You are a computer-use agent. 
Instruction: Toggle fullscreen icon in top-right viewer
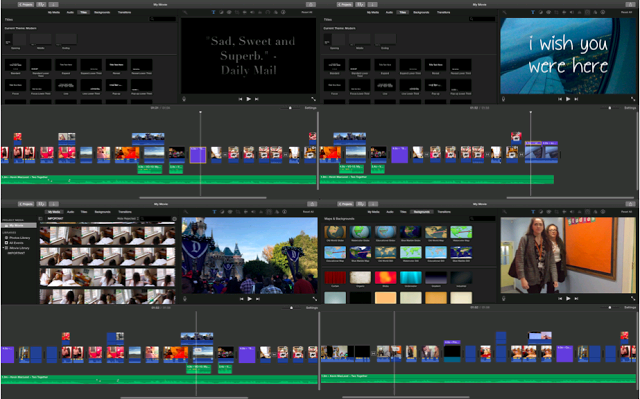pos(633,99)
